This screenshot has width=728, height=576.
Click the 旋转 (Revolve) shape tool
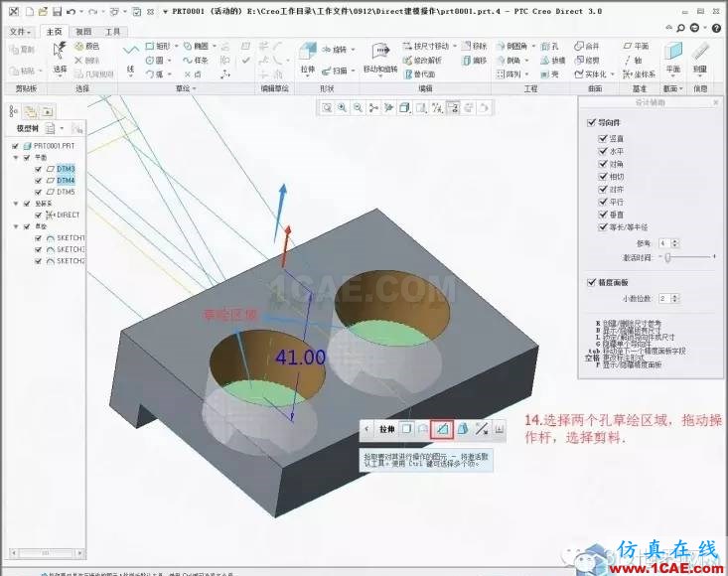(335, 50)
